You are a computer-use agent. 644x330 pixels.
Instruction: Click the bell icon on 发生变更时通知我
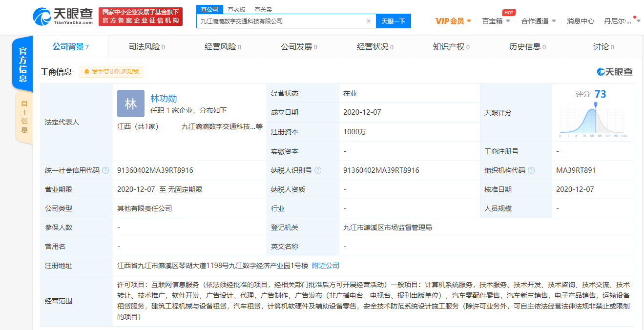click(86, 72)
